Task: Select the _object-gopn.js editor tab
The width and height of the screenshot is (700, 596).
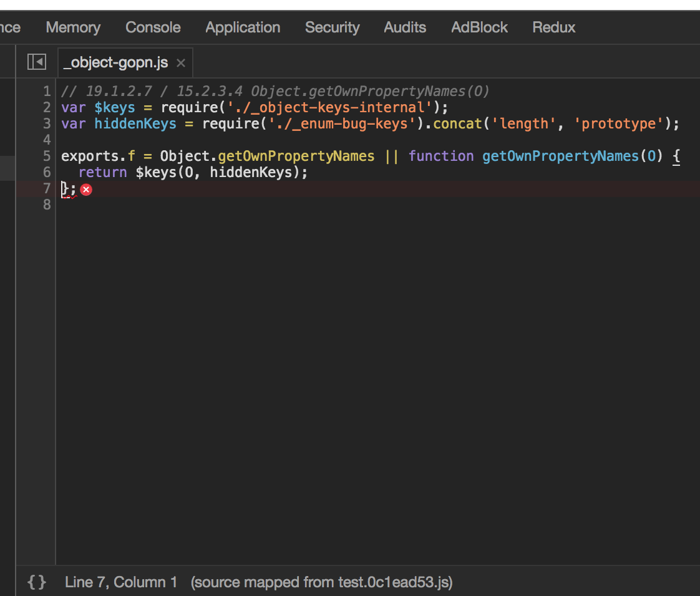Action: click(115, 62)
